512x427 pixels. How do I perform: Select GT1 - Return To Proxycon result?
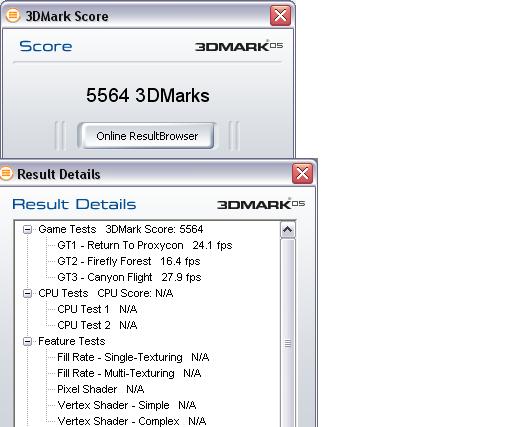(145, 245)
